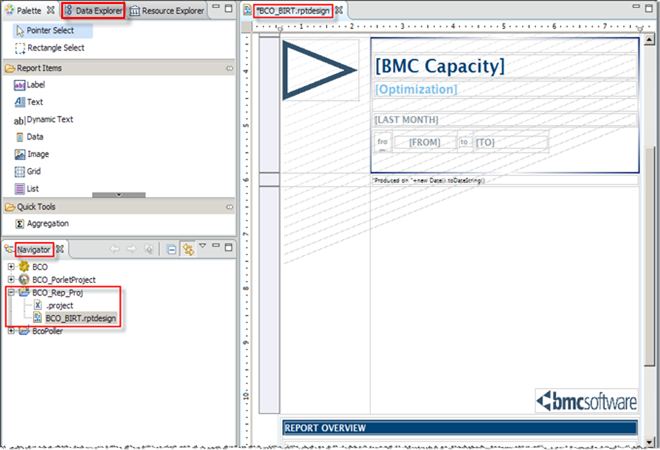Screen dimensions: 660x450
Task: Pick the Aggregation quick tool
Action: [42, 224]
